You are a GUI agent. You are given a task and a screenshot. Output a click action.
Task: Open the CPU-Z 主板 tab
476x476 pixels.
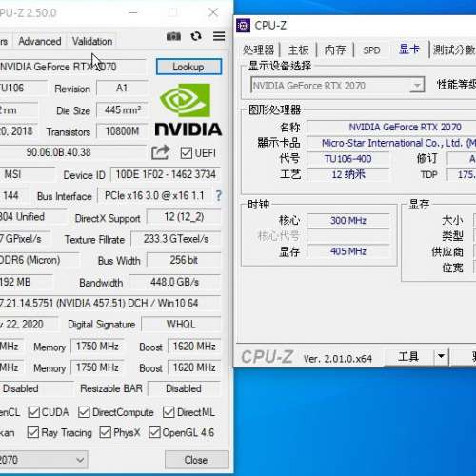pos(298,50)
